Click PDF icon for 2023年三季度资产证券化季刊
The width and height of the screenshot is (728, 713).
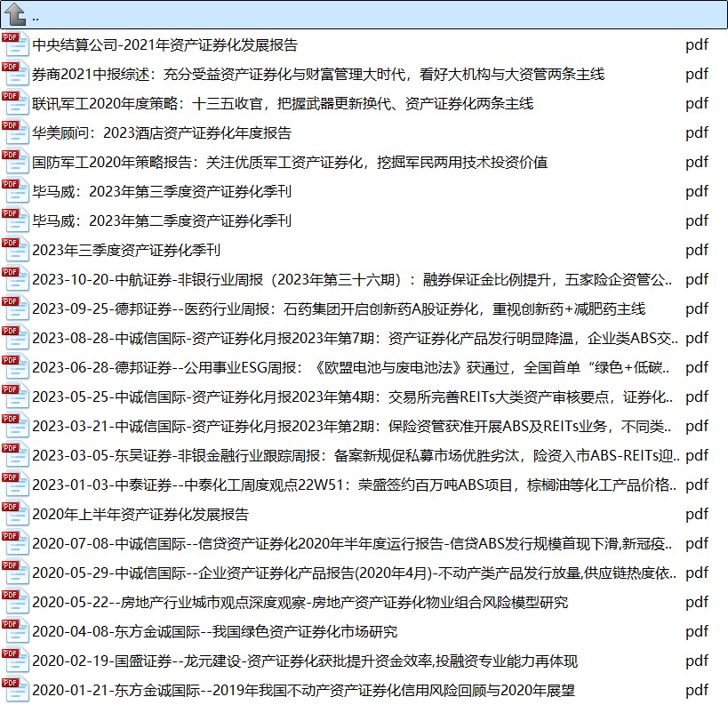click(15, 250)
